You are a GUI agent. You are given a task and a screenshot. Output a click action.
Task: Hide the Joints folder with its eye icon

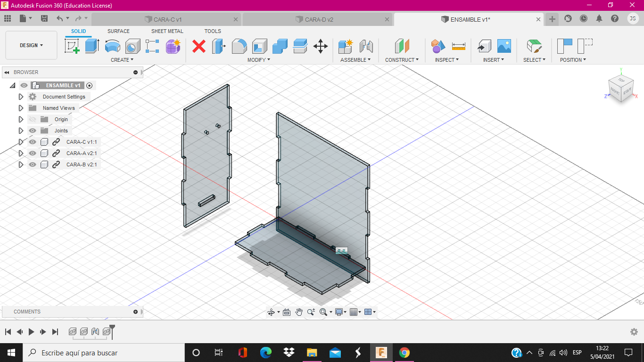tap(33, 131)
